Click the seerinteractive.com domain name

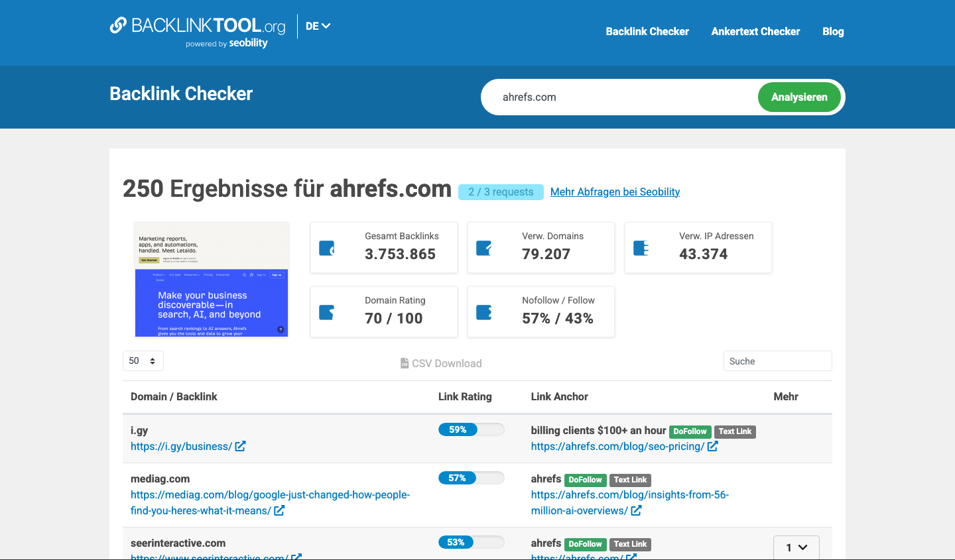point(178,543)
